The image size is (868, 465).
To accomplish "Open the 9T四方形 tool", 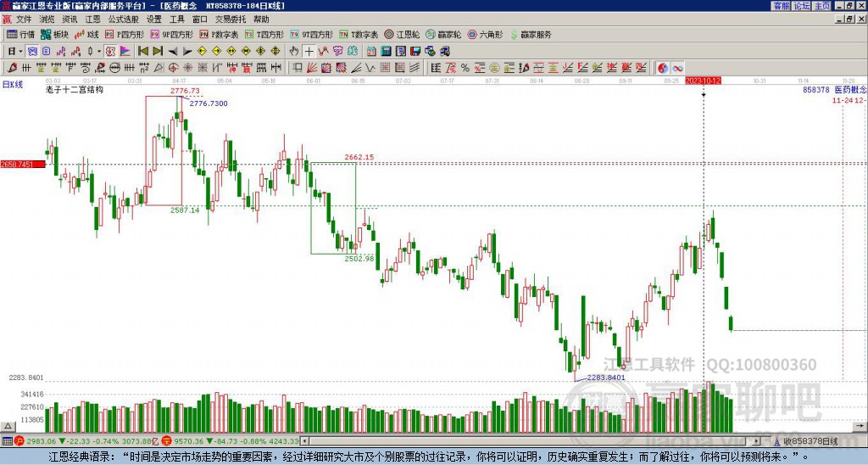I will click(311, 34).
